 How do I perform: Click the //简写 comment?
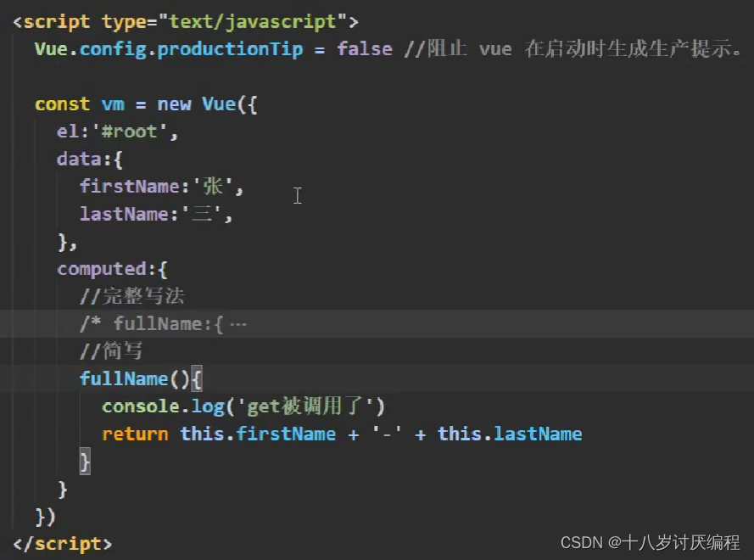point(111,351)
